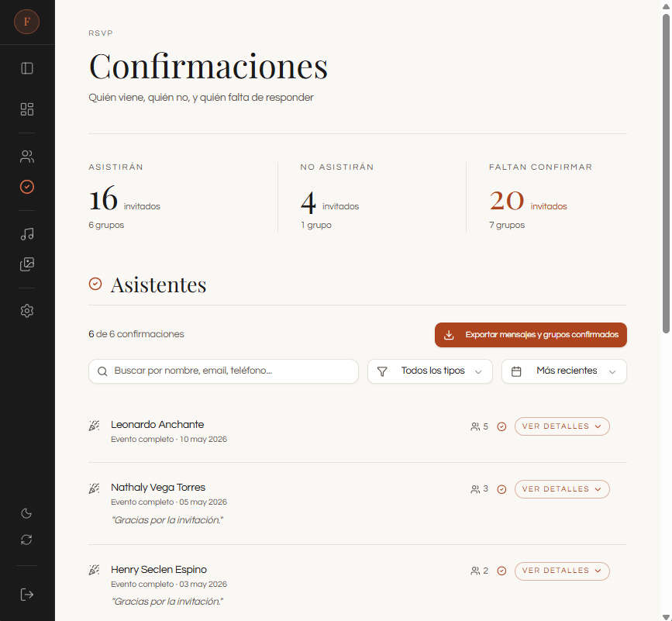
Task: Click the party icon beside Leonardo Anchante
Action: point(95,426)
